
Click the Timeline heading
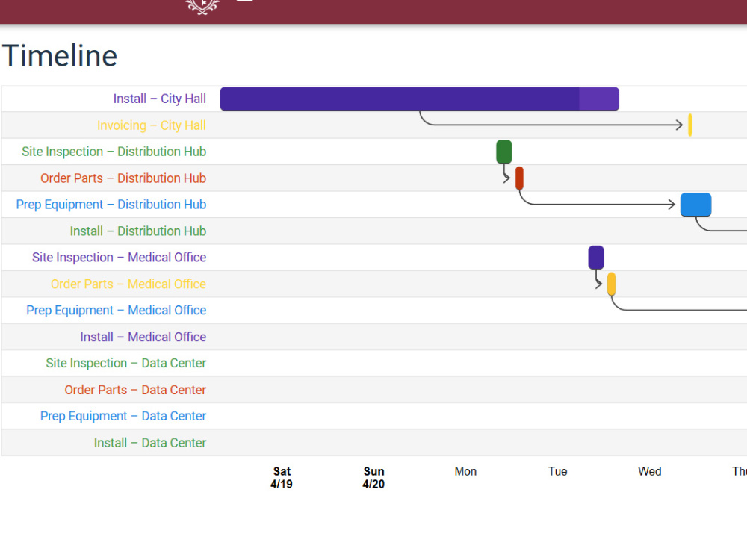[x=60, y=56]
